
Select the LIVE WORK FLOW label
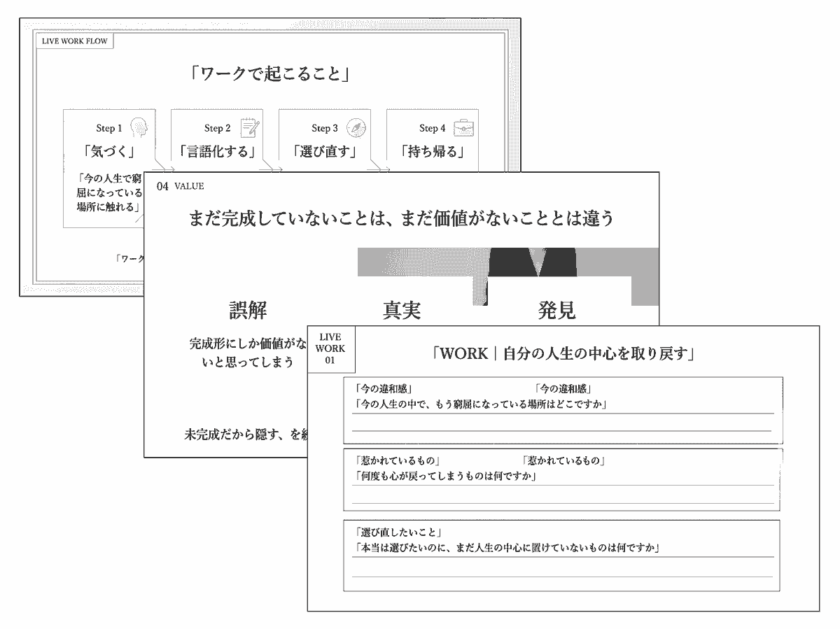click(x=75, y=41)
